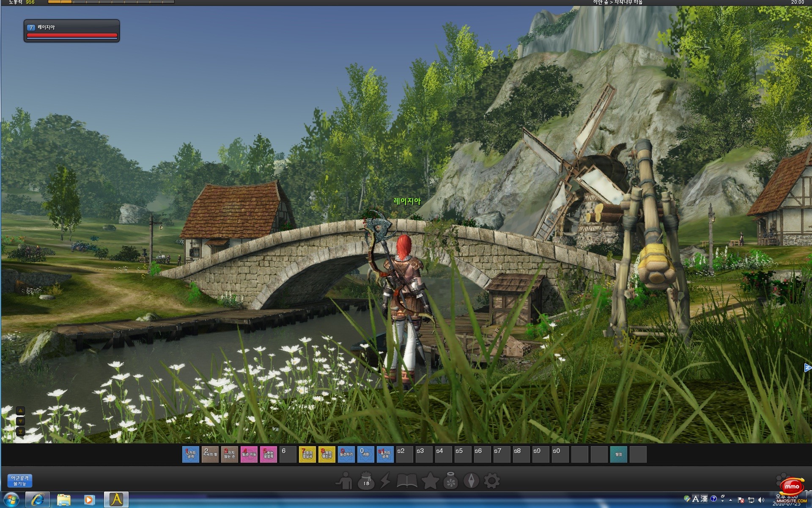Select the 레이지아 player unit frame
Screen dimensions: 812x508
(x=71, y=31)
